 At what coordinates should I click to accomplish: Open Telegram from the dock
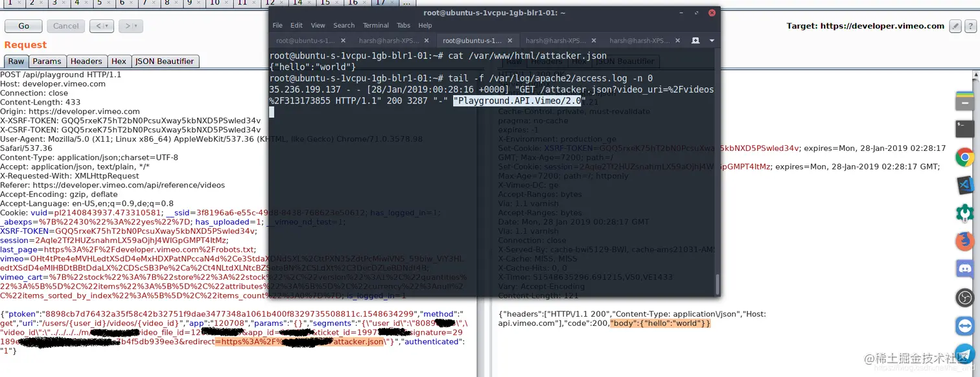point(965,354)
